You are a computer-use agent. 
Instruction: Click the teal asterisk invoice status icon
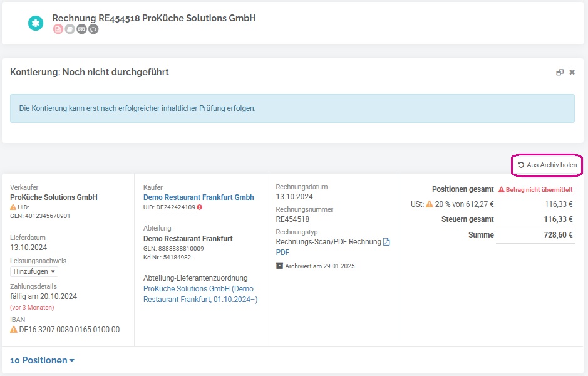pos(36,23)
